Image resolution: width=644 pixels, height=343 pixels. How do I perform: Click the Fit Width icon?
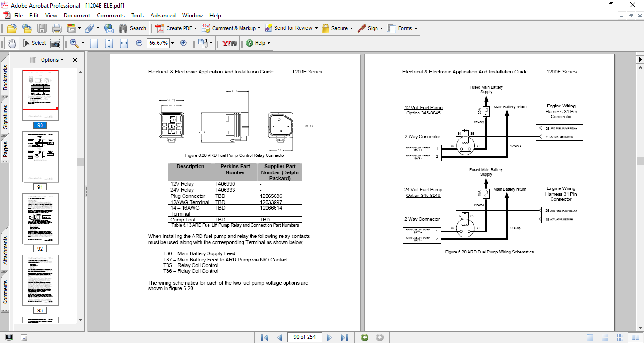[x=124, y=42]
